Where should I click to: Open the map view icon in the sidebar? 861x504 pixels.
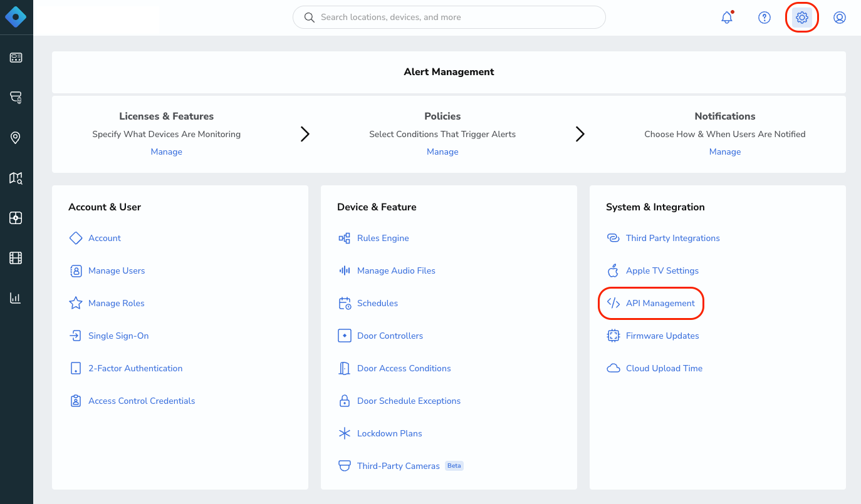click(16, 178)
